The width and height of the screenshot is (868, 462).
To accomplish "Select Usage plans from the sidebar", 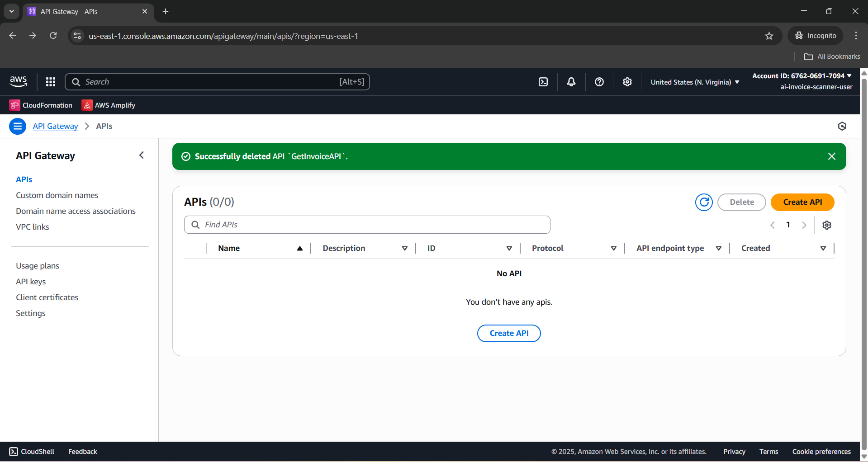I will pos(37,266).
